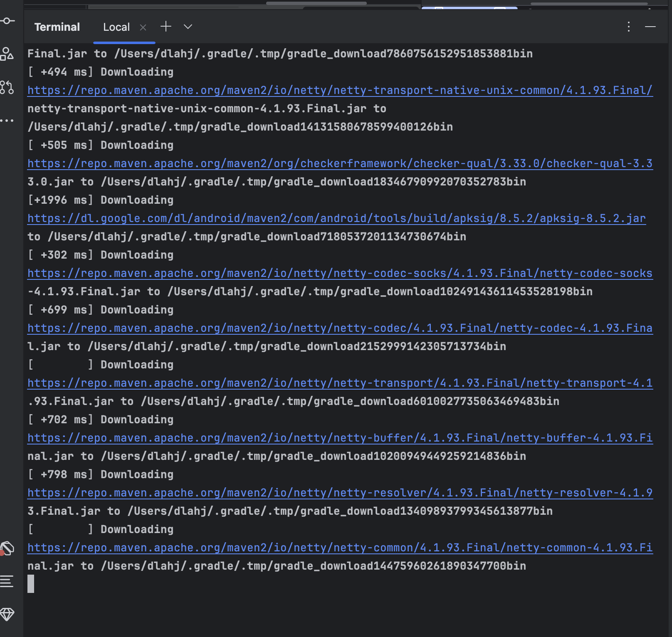672x637 pixels.
Task: Click the '[ +302 ms] Downloading' line
Action: click(101, 255)
